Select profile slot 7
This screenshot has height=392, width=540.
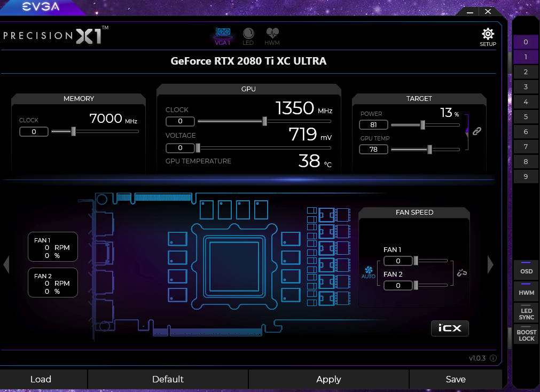[x=526, y=146]
